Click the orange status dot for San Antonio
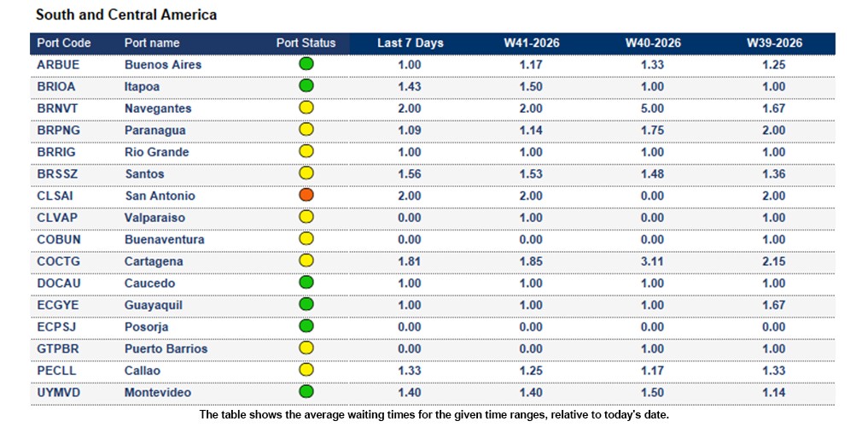868x427 pixels. tap(306, 195)
